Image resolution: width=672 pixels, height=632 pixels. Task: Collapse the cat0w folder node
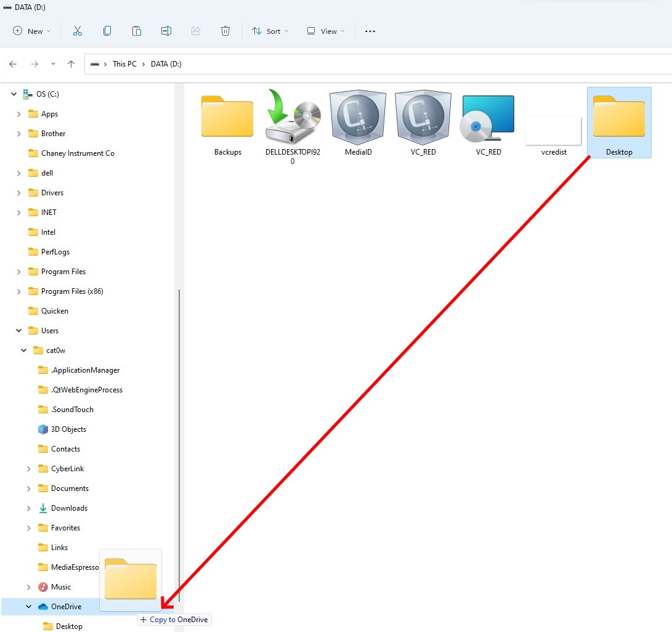23,350
